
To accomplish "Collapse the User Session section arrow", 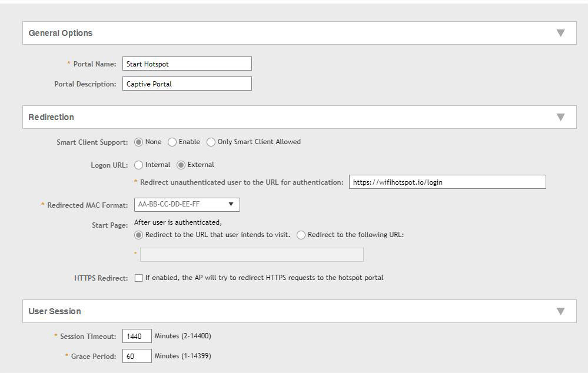I will 560,311.
